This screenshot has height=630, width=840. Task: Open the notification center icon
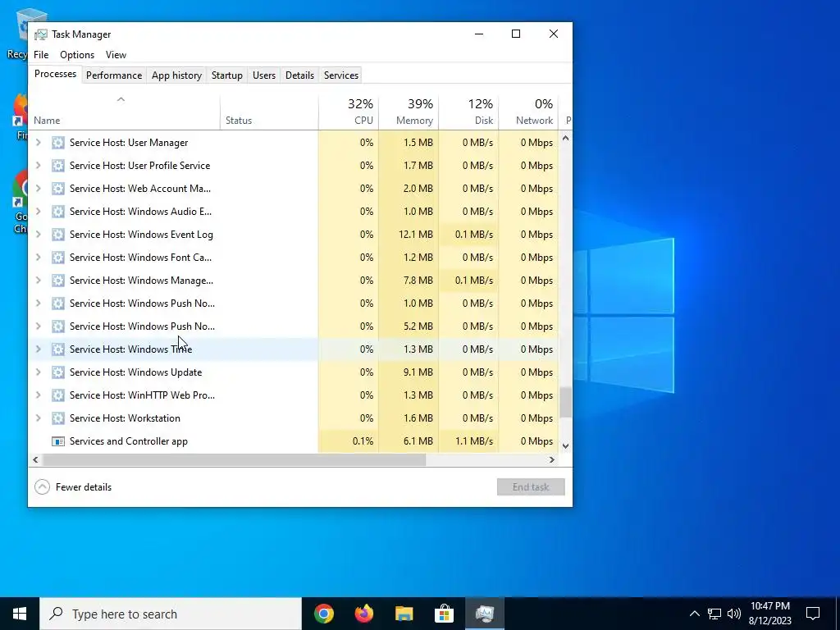click(813, 614)
